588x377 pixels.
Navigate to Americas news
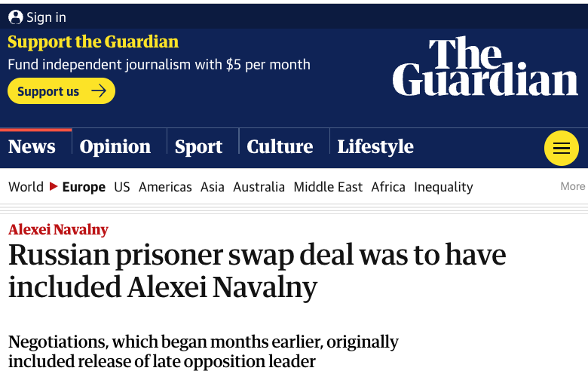pos(165,187)
